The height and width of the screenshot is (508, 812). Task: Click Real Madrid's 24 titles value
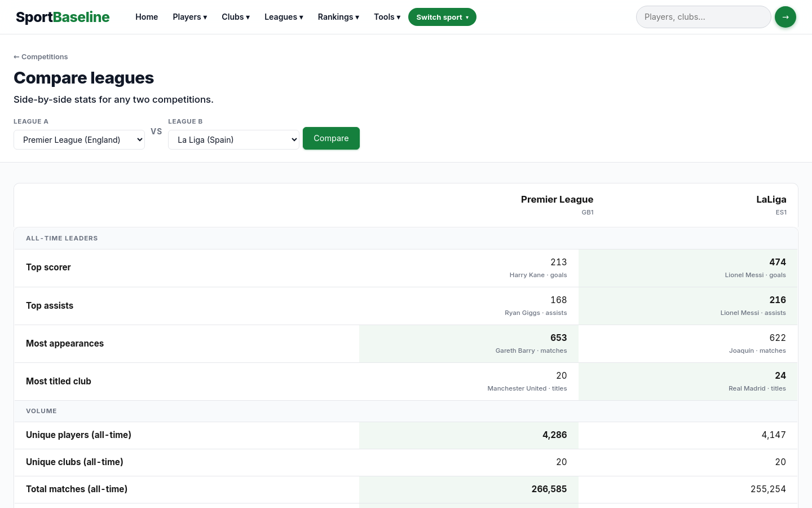point(780,375)
